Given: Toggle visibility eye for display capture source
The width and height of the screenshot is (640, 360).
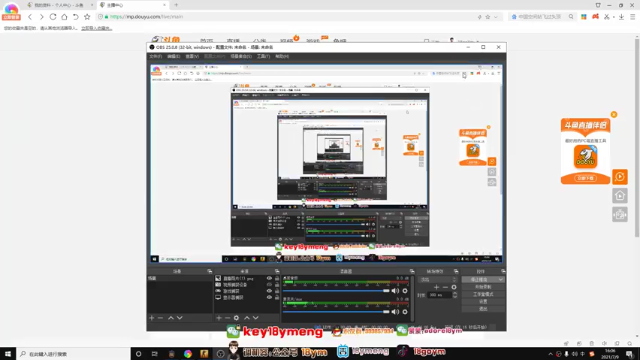Looking at the screenshot, I should 269,298.
